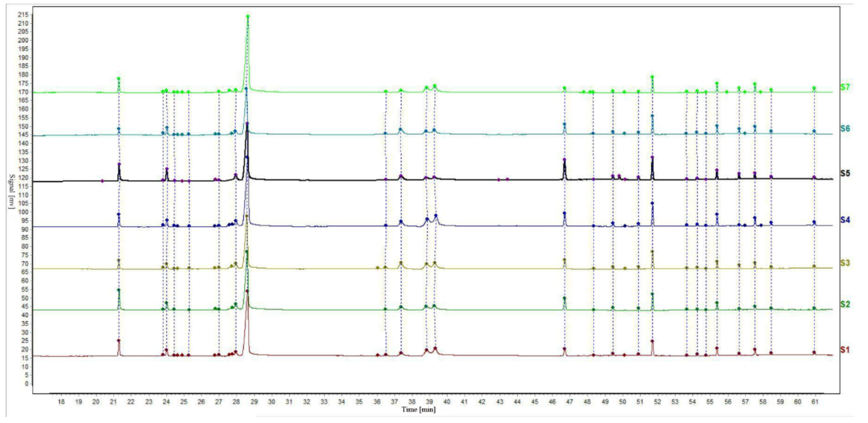Click the dashed alignment line at 37 minutes
The image size is (868, 423).
tap(401, 236)
